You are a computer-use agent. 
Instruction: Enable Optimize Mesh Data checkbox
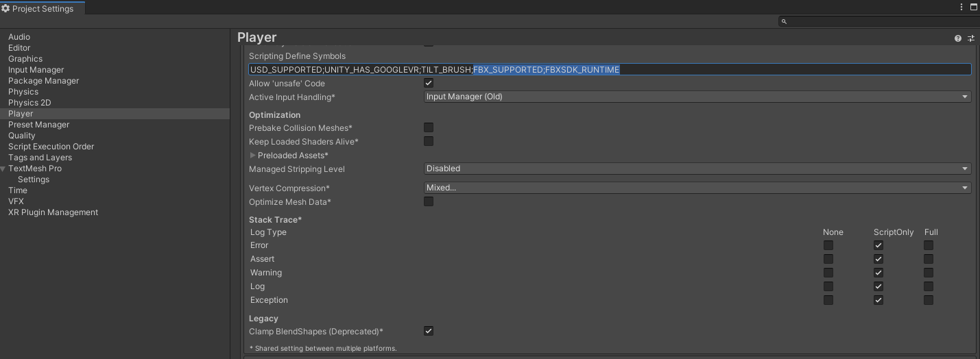[429, 201]
